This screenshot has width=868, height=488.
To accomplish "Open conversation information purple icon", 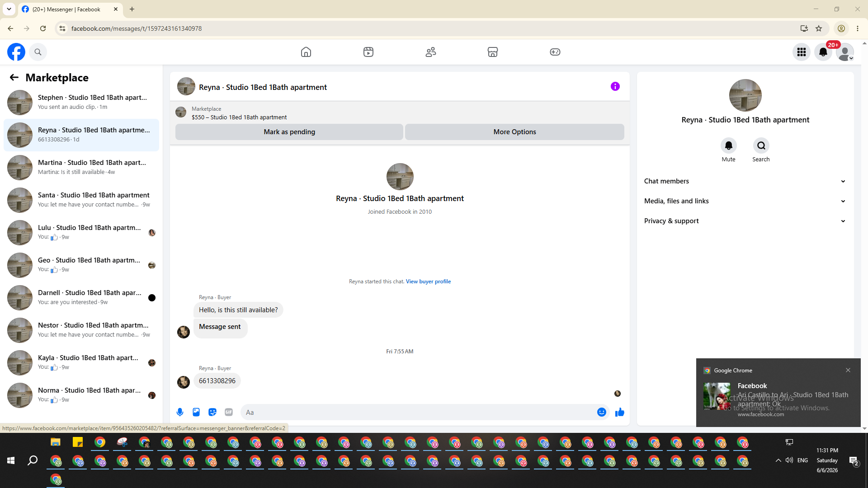I will pyautogui.click(x=615, y=86).
